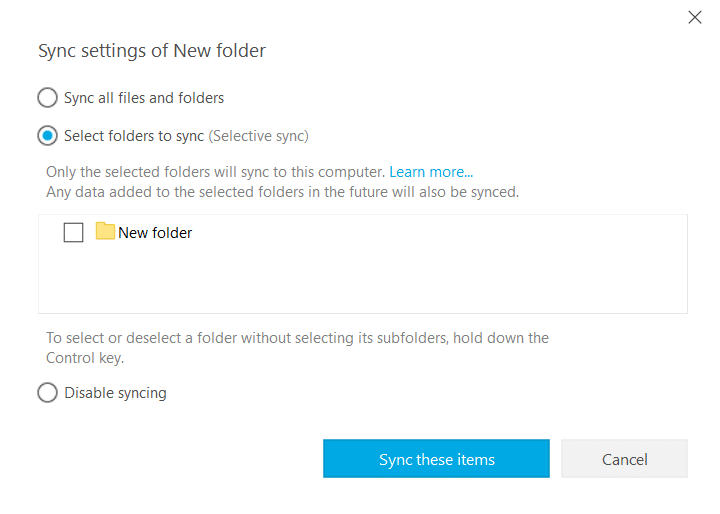Viewport: 720px width, 514px height.
Task: Open the Learn more link
Action: (431, 172)
